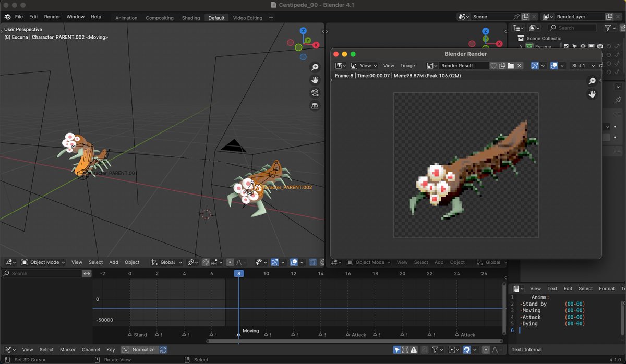
Task: Switch to the Video Editing workspace tab
Action: tap(248, 18)
